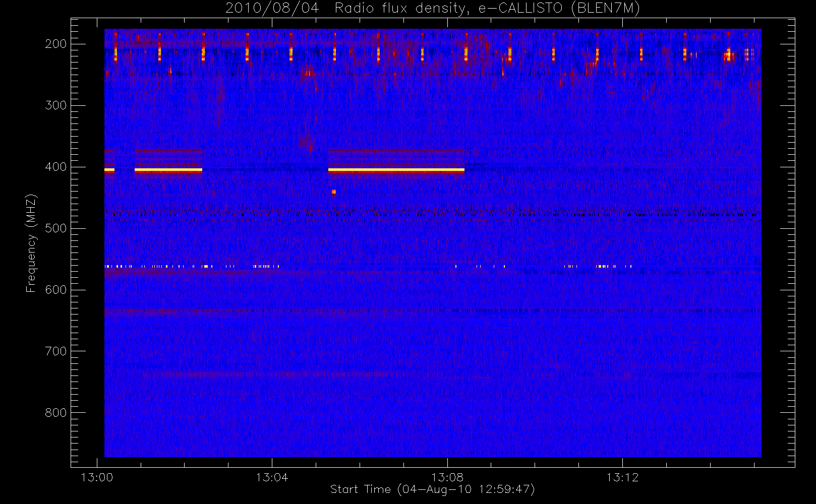Click the 800 frequency tick label
The height and width of the screenshot is (504, 816).
click(55, 413)
